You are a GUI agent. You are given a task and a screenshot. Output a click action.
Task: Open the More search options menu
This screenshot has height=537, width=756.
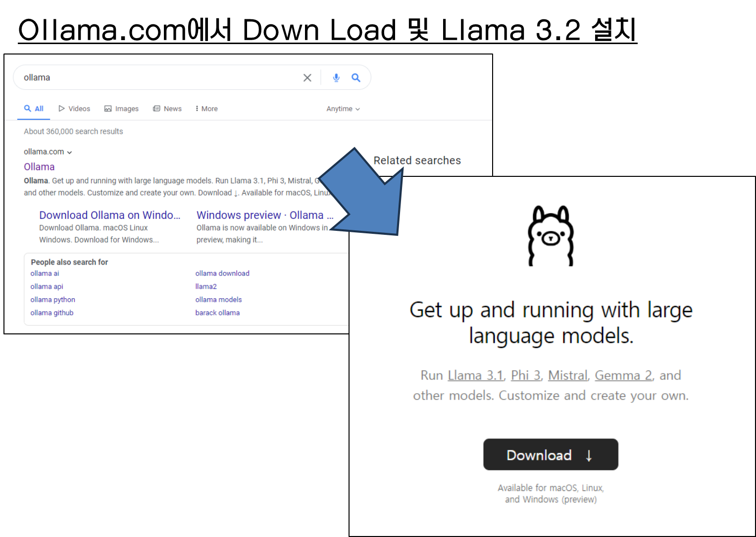pyautogui.click(x=206, y=108)
